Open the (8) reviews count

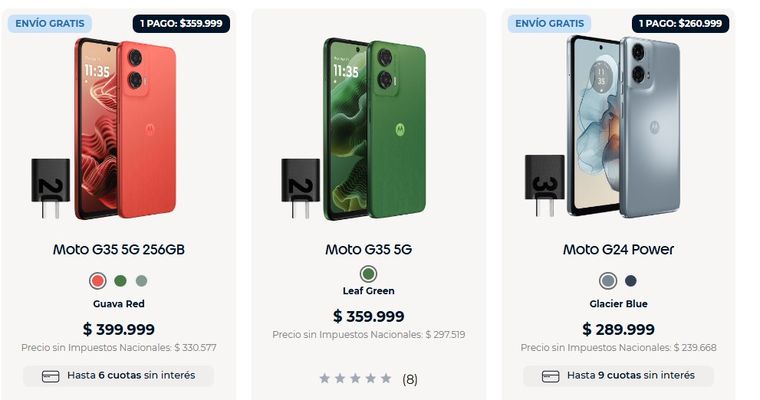coord(410,379)
